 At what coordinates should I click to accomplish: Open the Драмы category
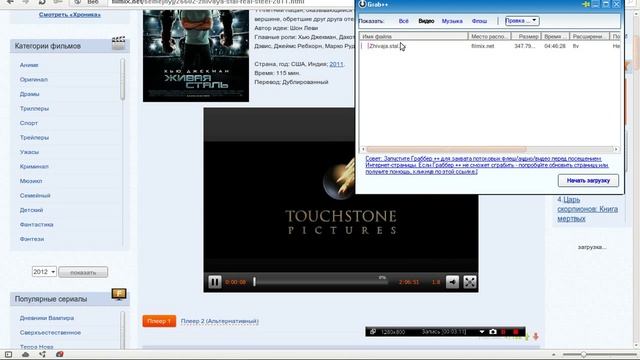click(x=29, y=94)
